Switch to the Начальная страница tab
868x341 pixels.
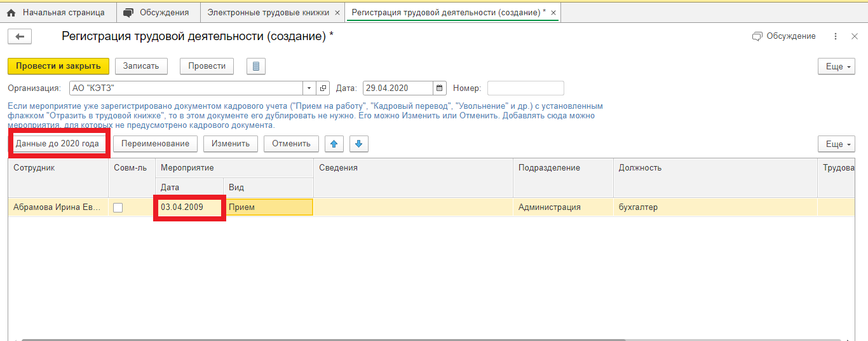click(58, 12)
